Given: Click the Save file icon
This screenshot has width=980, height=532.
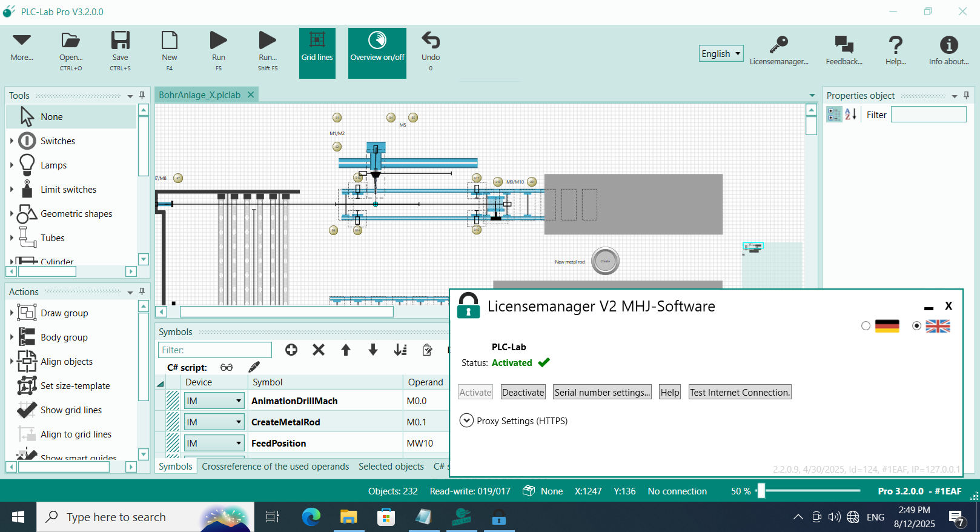Looking at the screenshot, I should (120, 41).
